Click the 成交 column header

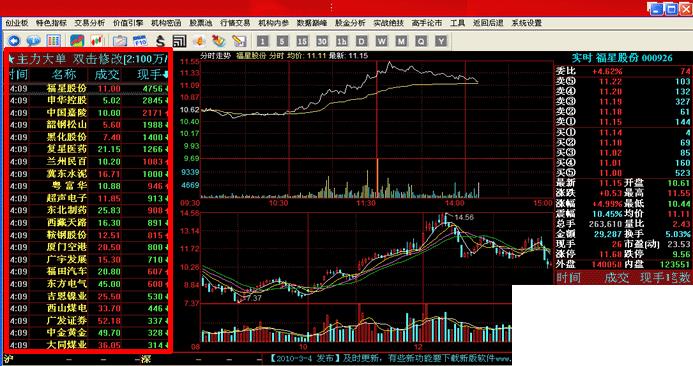(x=107, y=75)
